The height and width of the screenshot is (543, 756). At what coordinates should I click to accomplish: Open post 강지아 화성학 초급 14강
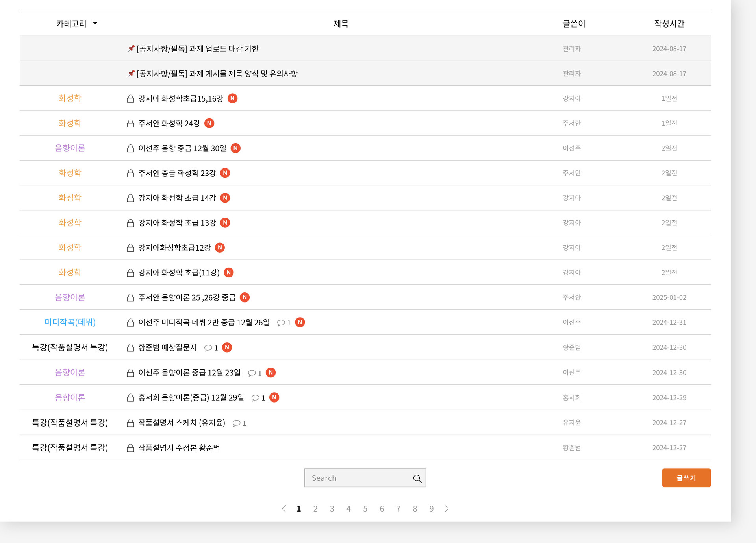pos(177,198)
